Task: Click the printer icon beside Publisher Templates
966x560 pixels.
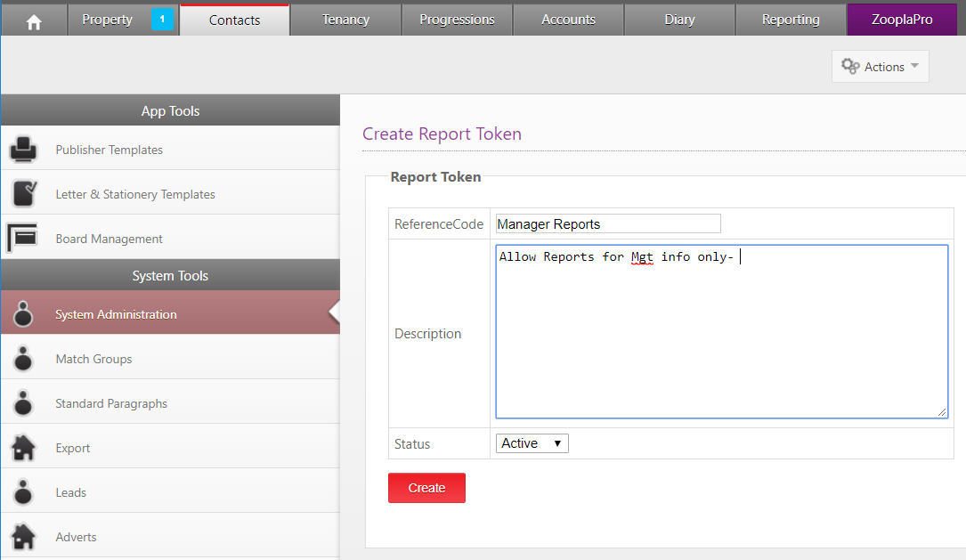Action: pos(23,149)
